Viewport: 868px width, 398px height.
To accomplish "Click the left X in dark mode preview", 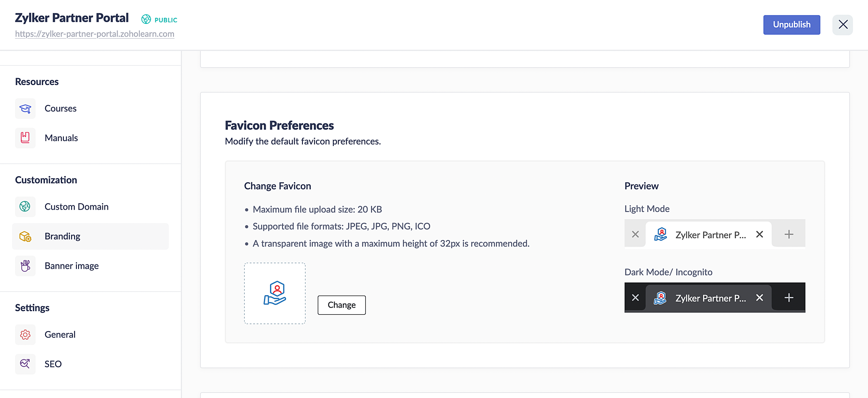I will 635,298.
